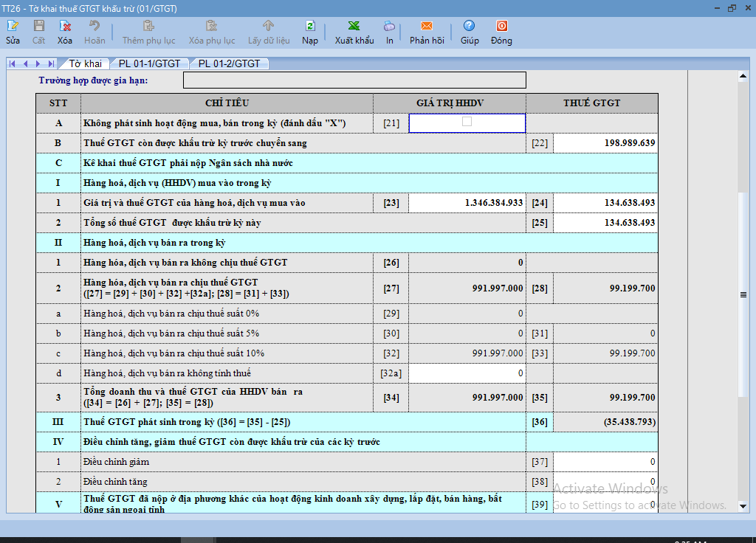Viewport: 756px width, 543px height.
Task: Click field [32a] value cell
Action: click(x=467, y=373)
